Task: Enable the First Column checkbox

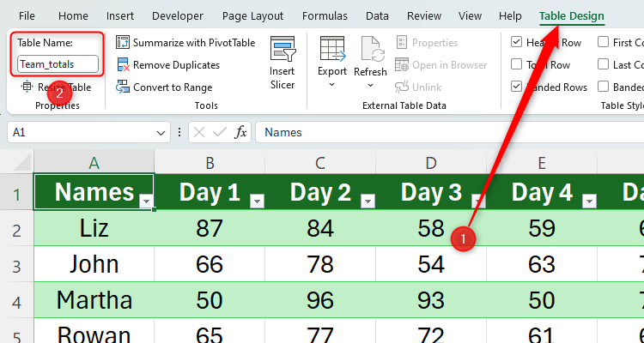Action: coord(604,42)
